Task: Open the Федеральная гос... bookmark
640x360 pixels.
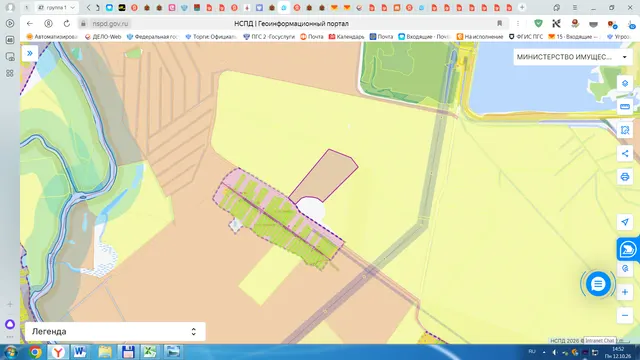Action: point(152,37)
